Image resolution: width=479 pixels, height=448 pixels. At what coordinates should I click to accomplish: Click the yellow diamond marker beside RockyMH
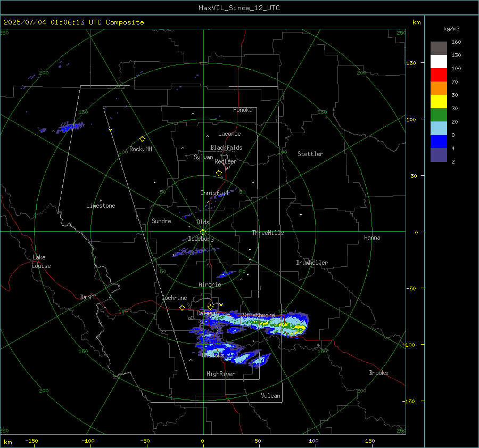coord(142,139)
